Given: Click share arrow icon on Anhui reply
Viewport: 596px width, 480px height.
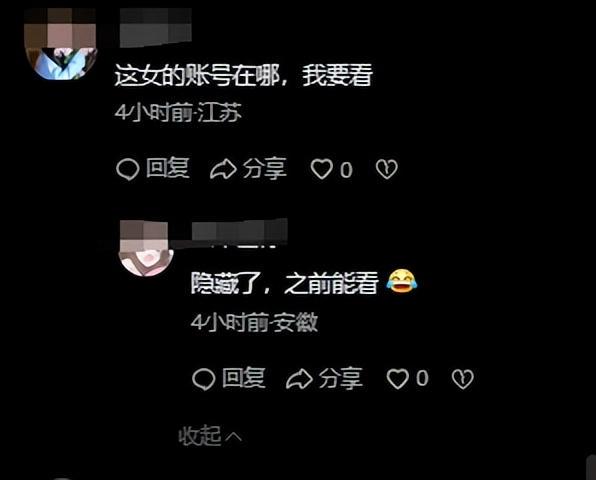Looking at the screenshot, I should [x=300, y=379].
